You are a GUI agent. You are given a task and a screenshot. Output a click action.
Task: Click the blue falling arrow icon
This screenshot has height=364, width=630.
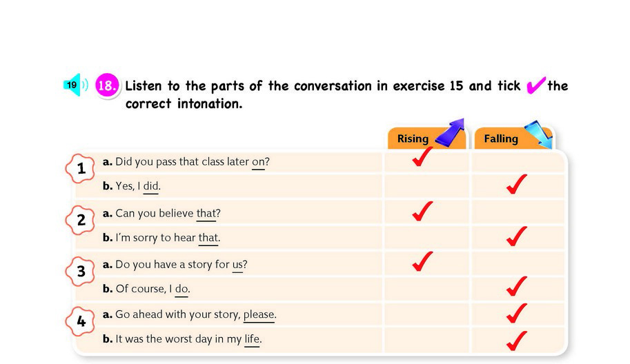click(538, 134)
